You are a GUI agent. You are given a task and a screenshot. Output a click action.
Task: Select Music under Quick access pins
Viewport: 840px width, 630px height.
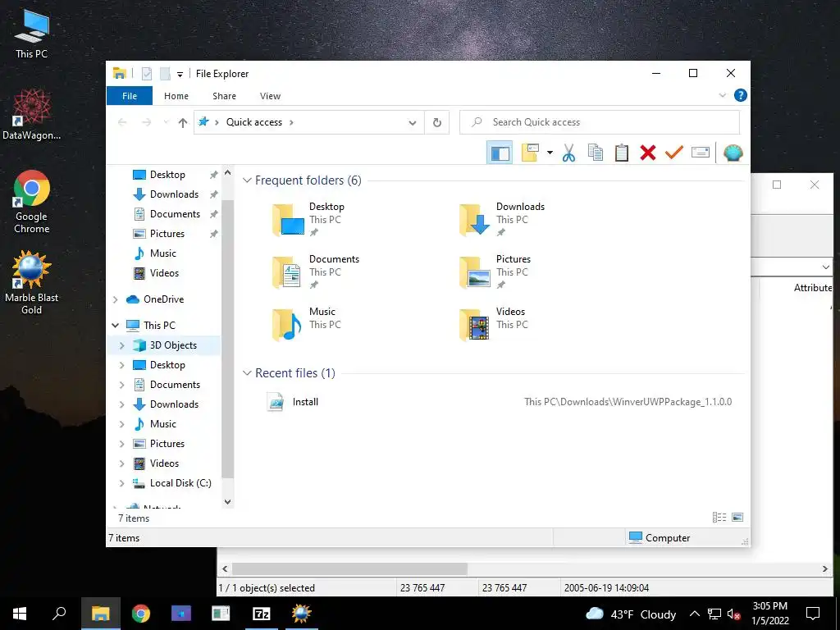163,253
